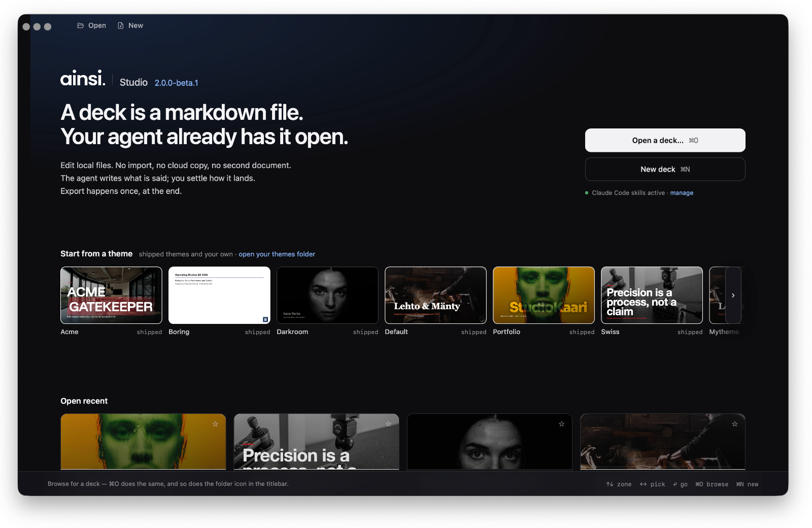The height and width of the screenshot is (528, 812).
Task: Open the 'open your themes folder' link
Action: (277, 254)
